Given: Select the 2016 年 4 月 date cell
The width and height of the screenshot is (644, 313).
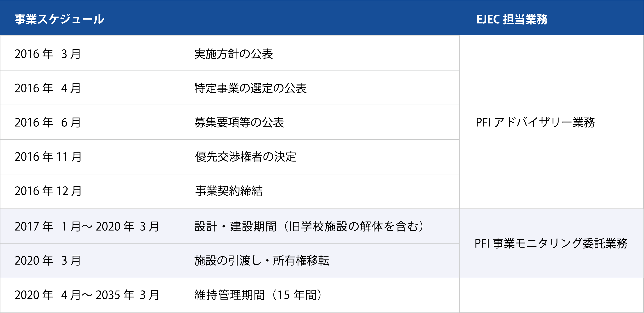Looking at the screenshot, I should 48,88.
